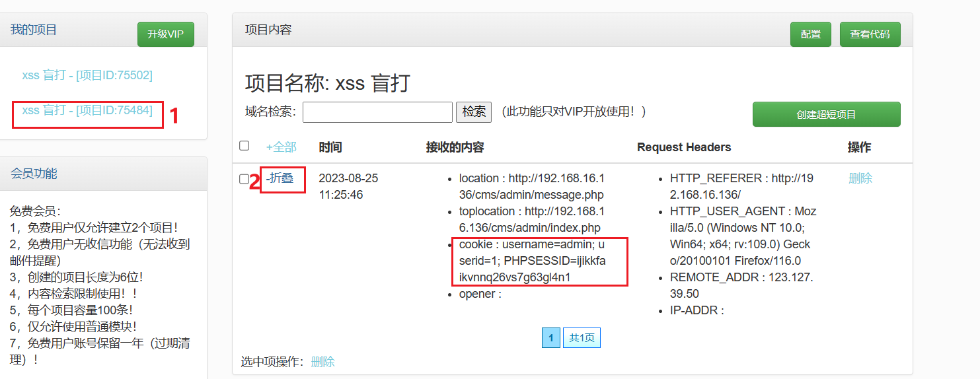Click the 创建超短项目 button

point(826,114)
